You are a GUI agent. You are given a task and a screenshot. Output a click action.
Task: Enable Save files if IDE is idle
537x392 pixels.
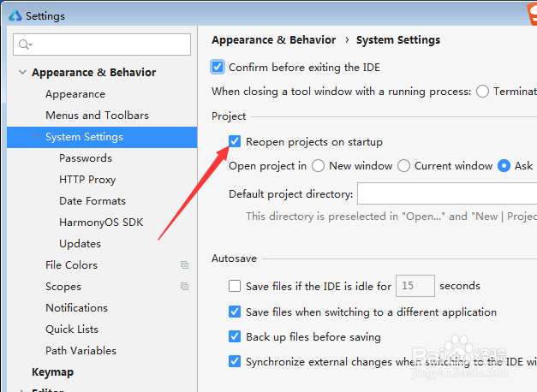[x=235, y=286]
